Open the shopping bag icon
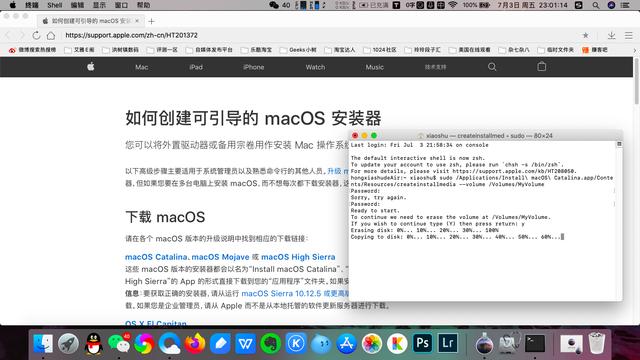The image size is (640, 360). pyautogui.click(x=542, y=67)
